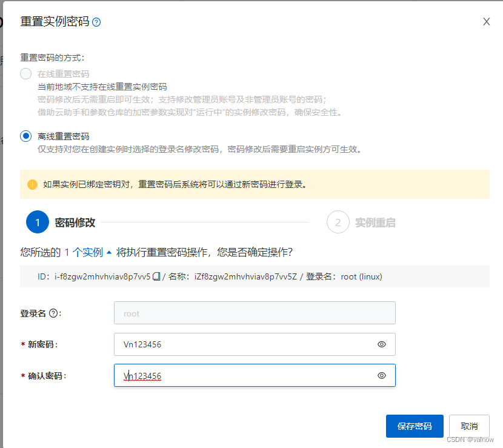Viewport: 503px width, 448px height.
Task: Focus the 新密码 input field
Action: (255, 344)
